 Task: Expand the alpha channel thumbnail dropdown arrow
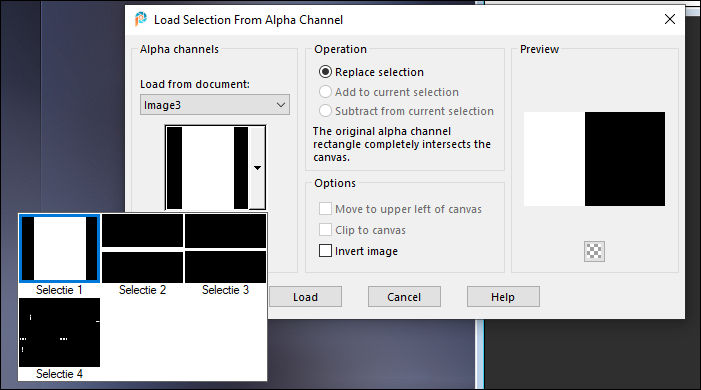pos(257,168)
